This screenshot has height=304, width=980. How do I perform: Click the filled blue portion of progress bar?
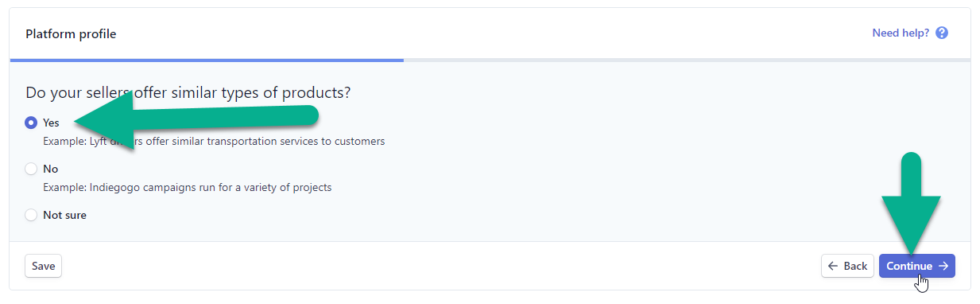tap(207, 60)
